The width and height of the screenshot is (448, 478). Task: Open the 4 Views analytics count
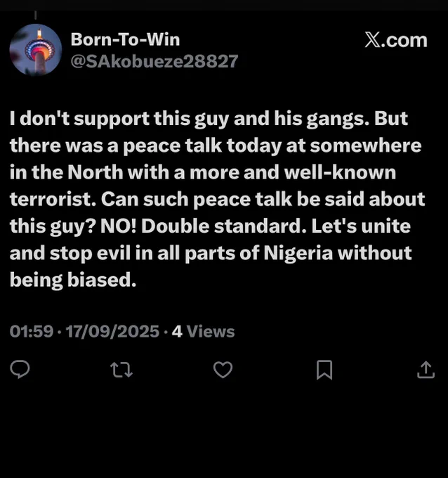pyautogui.click(x=203, y=331)
